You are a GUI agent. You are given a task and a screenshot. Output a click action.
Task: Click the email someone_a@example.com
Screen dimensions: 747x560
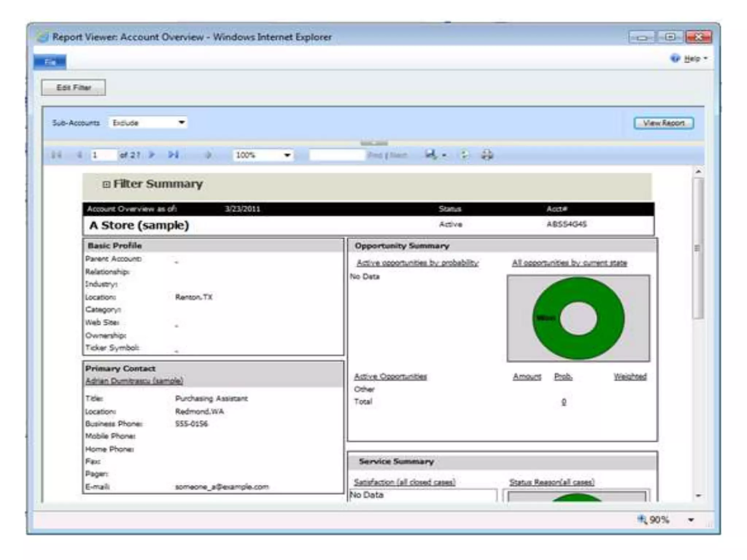pos(222,487)
